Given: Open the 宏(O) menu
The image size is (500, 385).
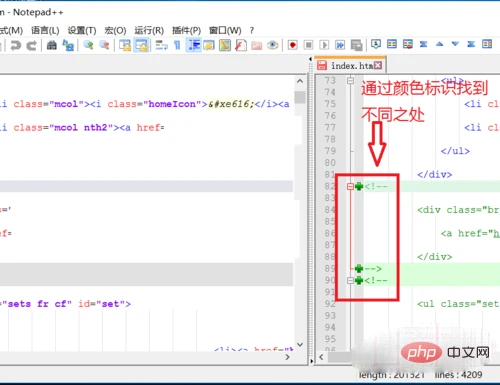Looking at the screenshot, I should coord(115,30).
